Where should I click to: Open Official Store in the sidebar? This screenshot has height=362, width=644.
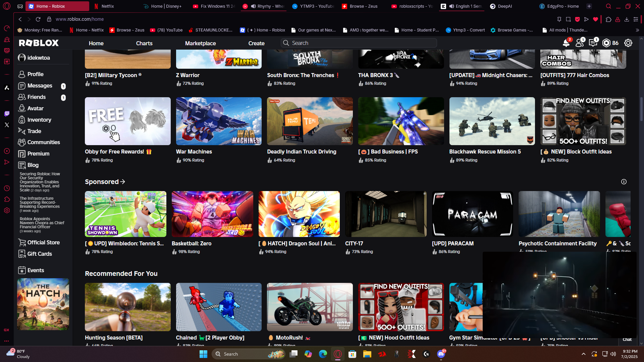(x=44, y=242)
